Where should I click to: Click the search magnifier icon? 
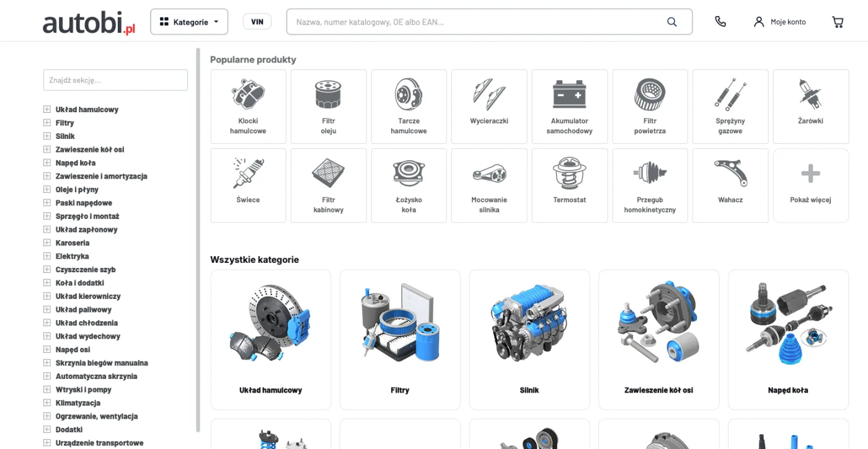point(672,22)
